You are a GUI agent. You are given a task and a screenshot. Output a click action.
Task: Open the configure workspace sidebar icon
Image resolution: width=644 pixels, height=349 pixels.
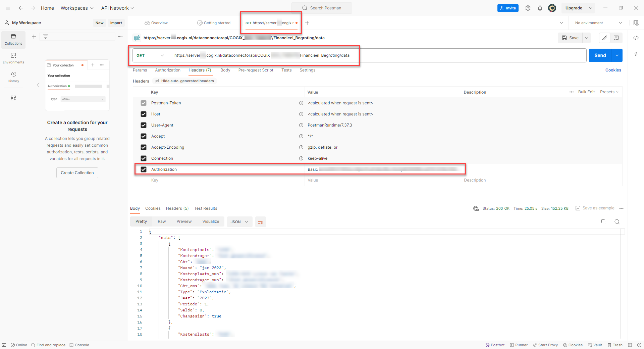(13, 98)
